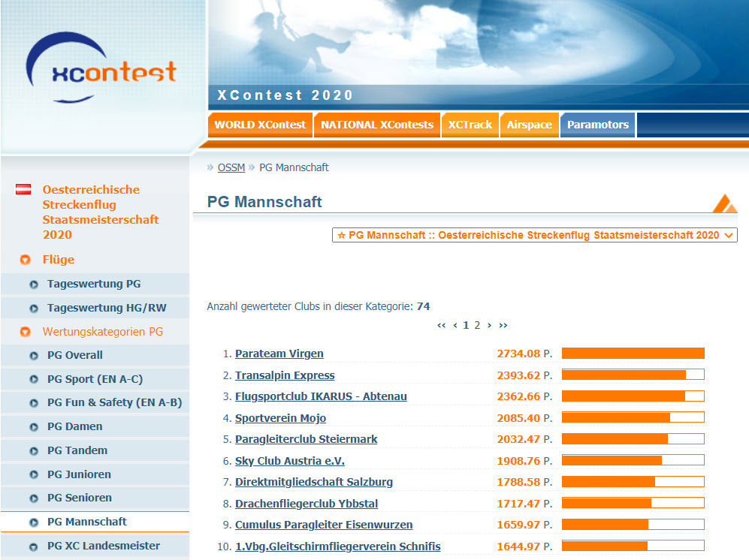Open Drachenfliegerclub Ybbstal link
This screenshot has height=560, width=749.
coord(307,504)
